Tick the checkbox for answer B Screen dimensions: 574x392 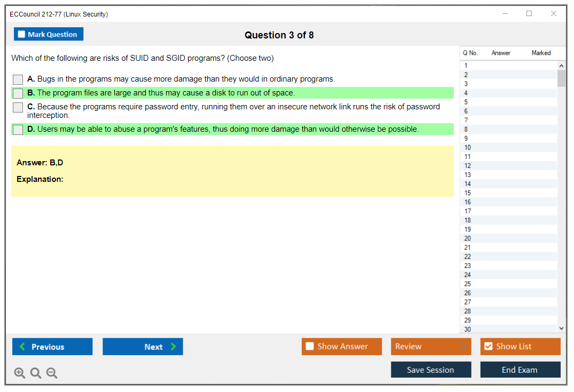click(x=18, y=93)
